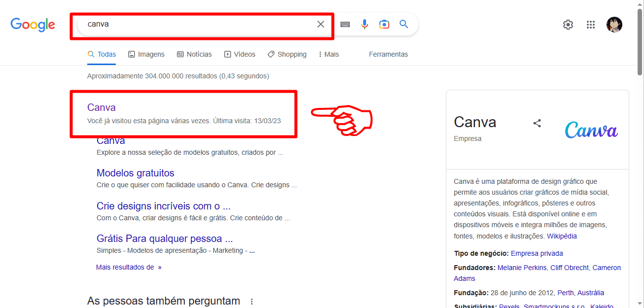Switch to the Vídeos tab
This screenshot has width=644, height=308.
(239, 54)
